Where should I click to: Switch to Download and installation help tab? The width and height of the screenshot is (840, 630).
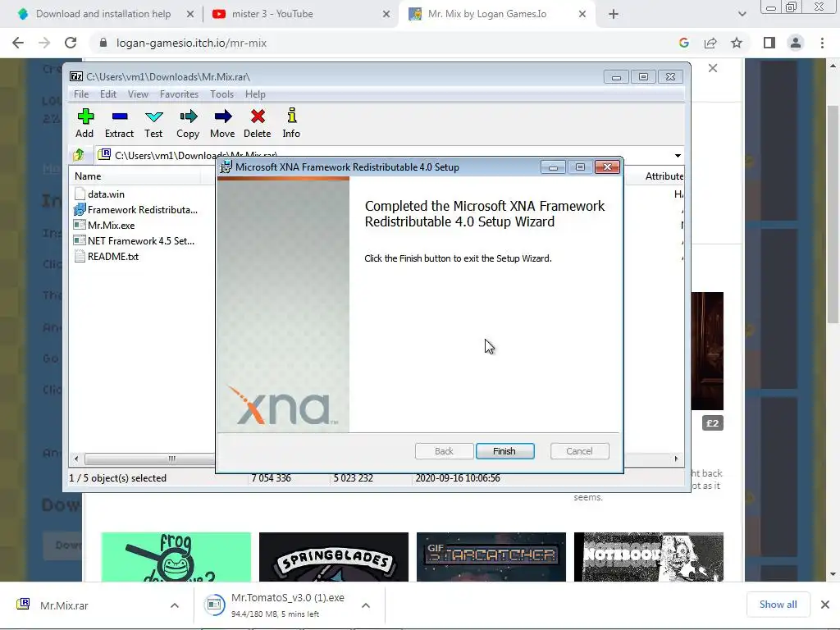(x=103, y=14)
